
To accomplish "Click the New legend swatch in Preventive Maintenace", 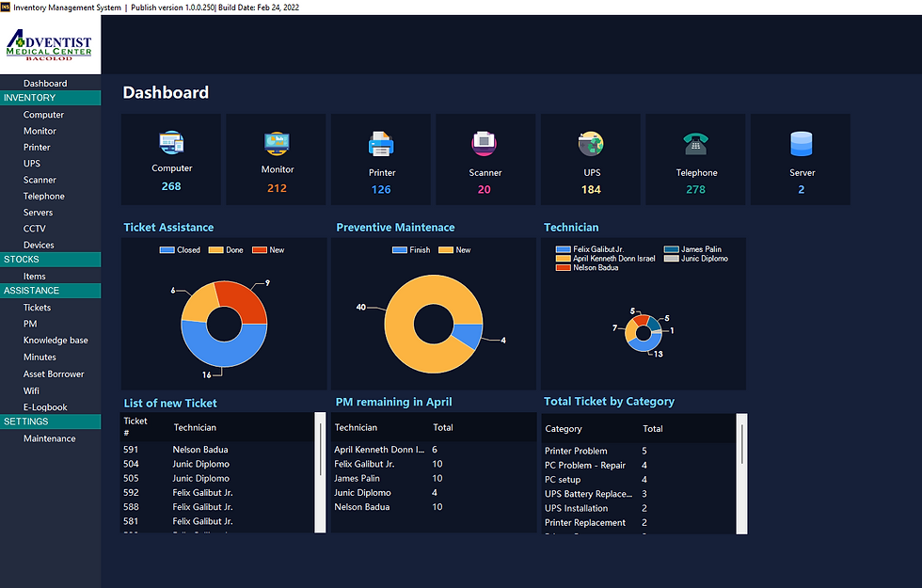I will tap(446, 250).
